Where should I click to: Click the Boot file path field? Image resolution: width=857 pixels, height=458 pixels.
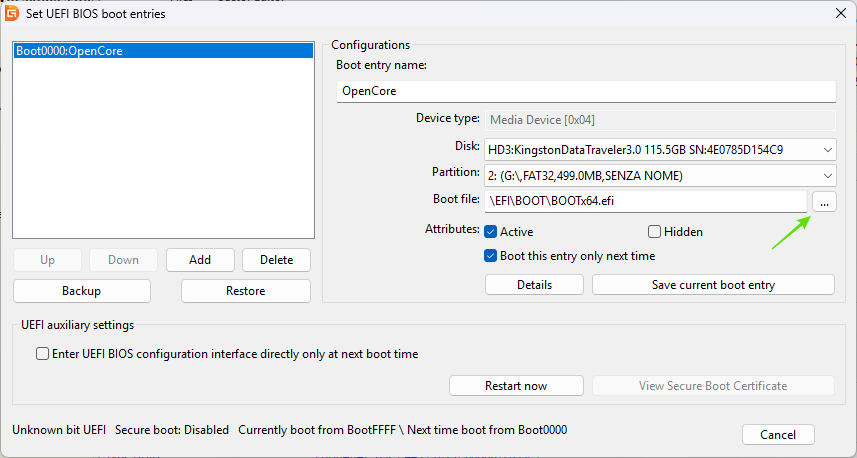[x=645, y=201]
